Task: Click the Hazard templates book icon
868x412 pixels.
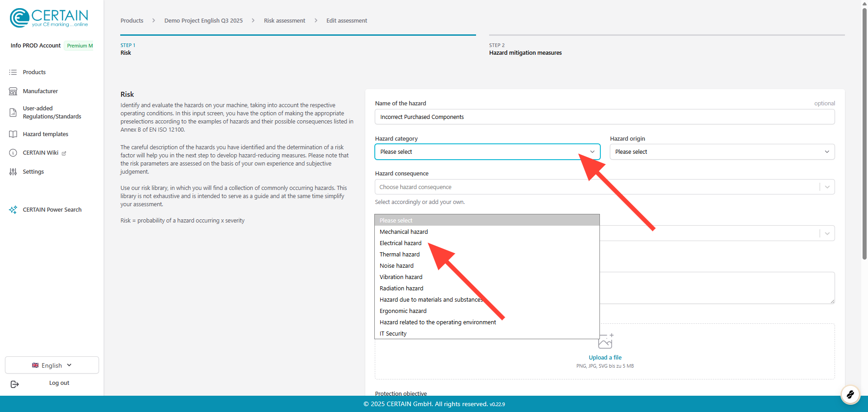Action: point(13,134)
